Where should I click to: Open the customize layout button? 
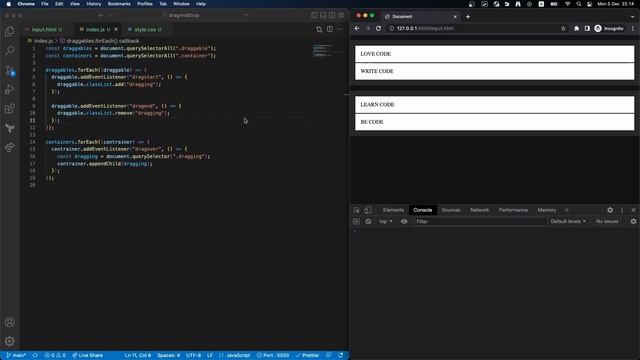point(341,16)
